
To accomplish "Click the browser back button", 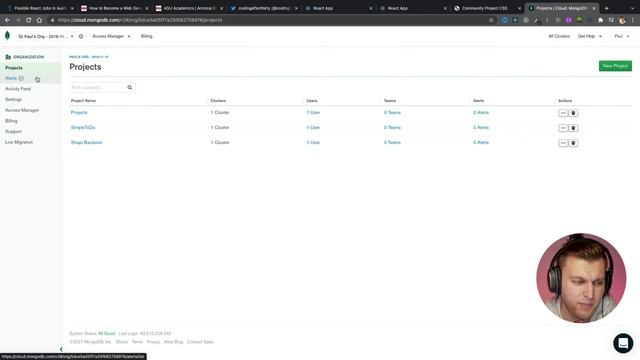I will click(x=7, y=20).
